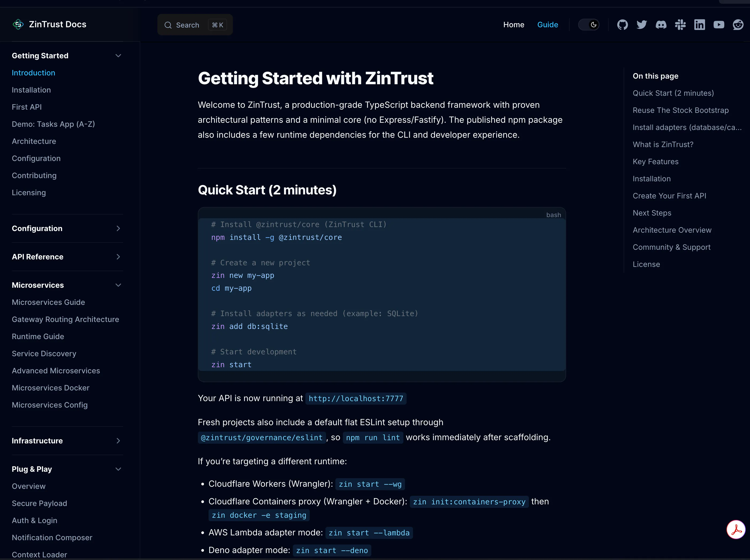The width and height of the screenshot is (750, 560).
Task: Jump to Architecture Overview section
Action: 672,230
